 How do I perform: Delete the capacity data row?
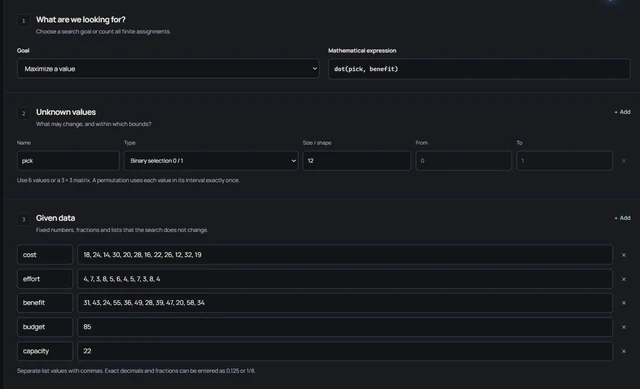click(624, 351)
